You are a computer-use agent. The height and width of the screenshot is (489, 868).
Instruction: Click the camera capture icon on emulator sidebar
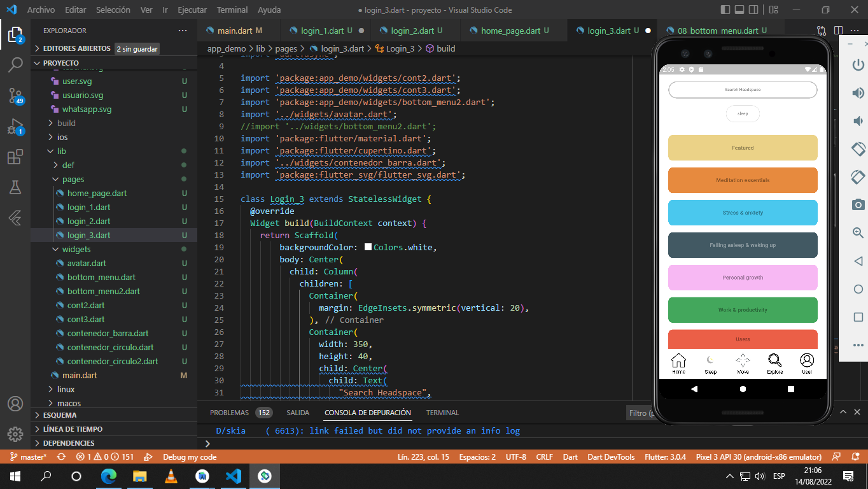click(x=858, y=204)
